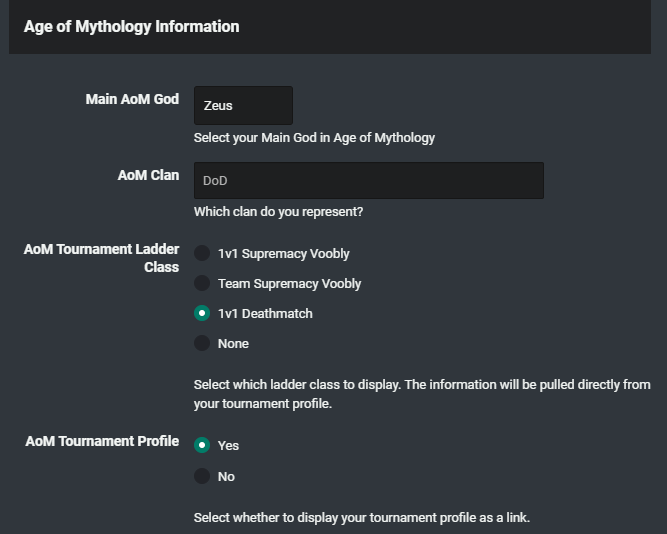Image resolution: width=667 pixels, height=534 pixels.
Task: Click the AoM Clan field label
Action: point(148,175)
